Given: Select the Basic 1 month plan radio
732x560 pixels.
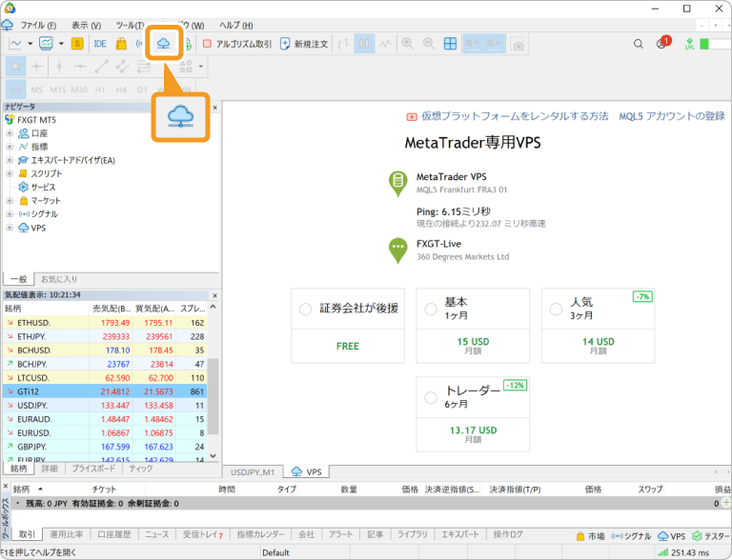Looking at the screenshot, I should tap(431, 309).
